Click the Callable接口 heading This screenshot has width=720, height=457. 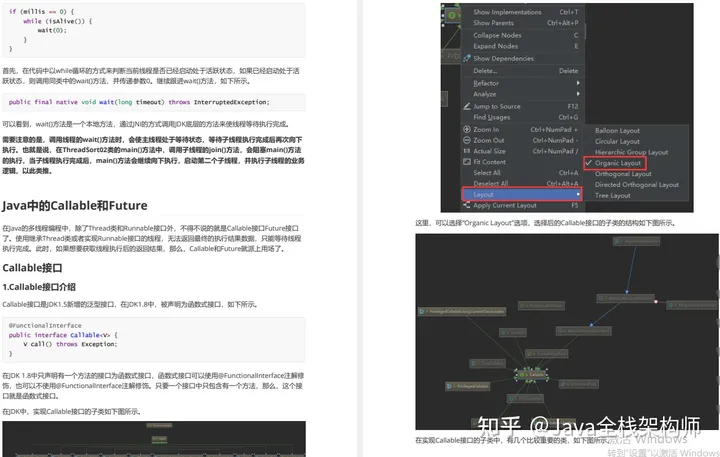(32, 268)
